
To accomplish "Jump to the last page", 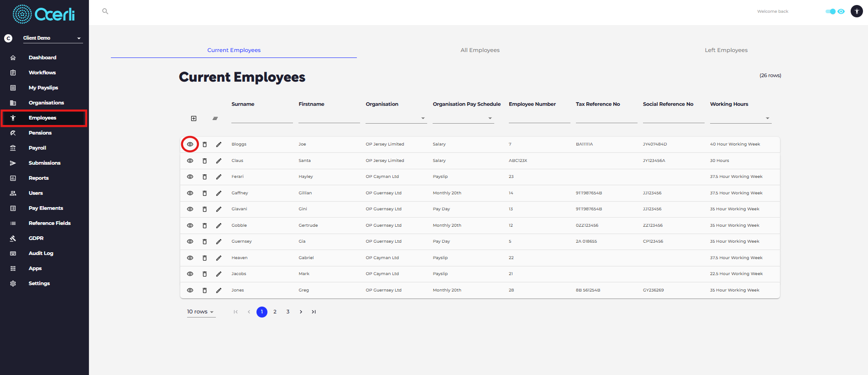I will 314,312.
